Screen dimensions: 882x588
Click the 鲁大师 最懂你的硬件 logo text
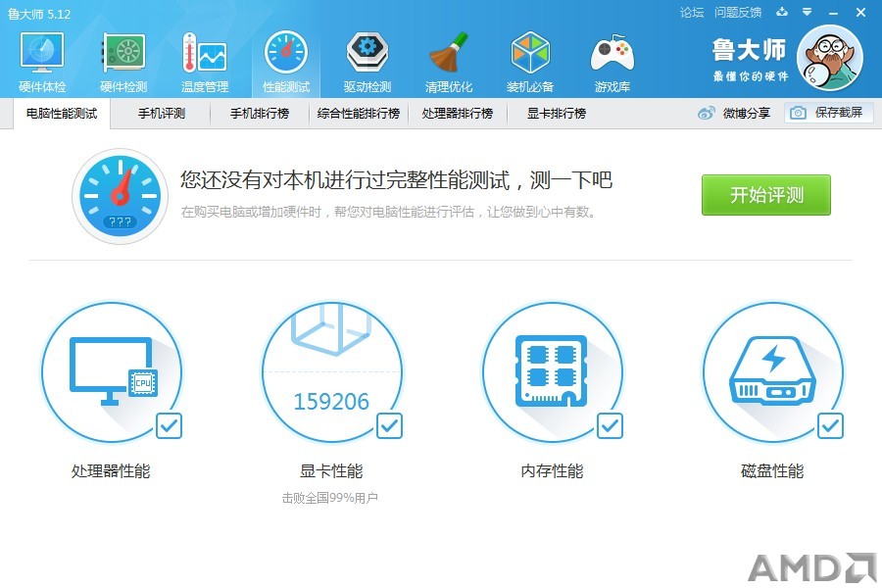tap(750, 59)
